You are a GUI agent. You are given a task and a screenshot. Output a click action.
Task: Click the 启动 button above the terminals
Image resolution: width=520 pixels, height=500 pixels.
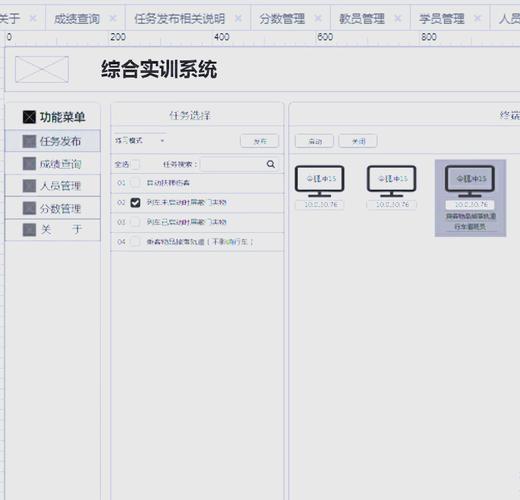click(314, 141)
